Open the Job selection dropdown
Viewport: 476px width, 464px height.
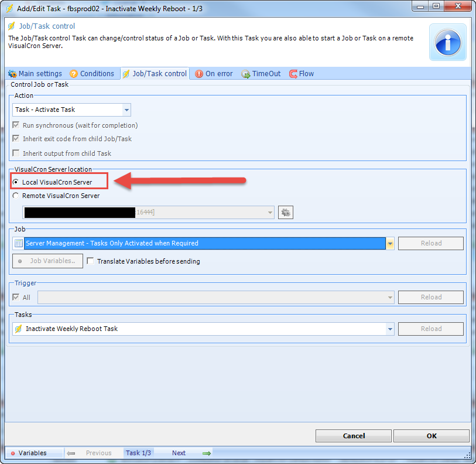point(390,243)
